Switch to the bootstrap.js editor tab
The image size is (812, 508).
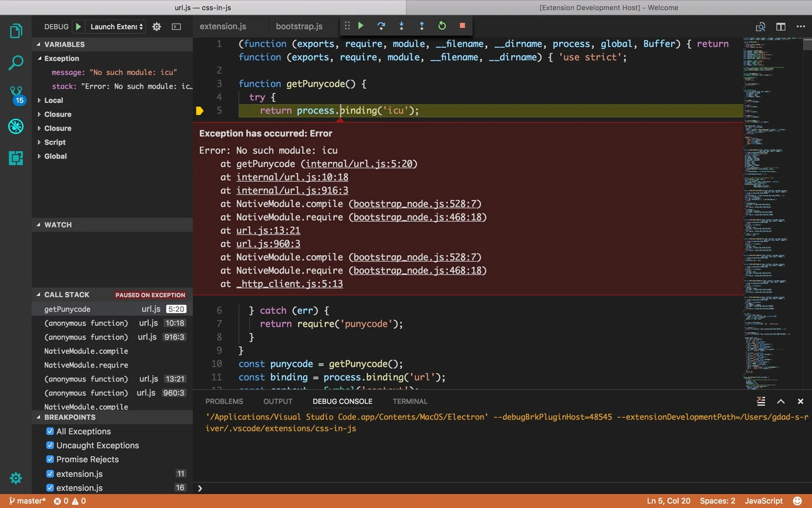point(299,27)
